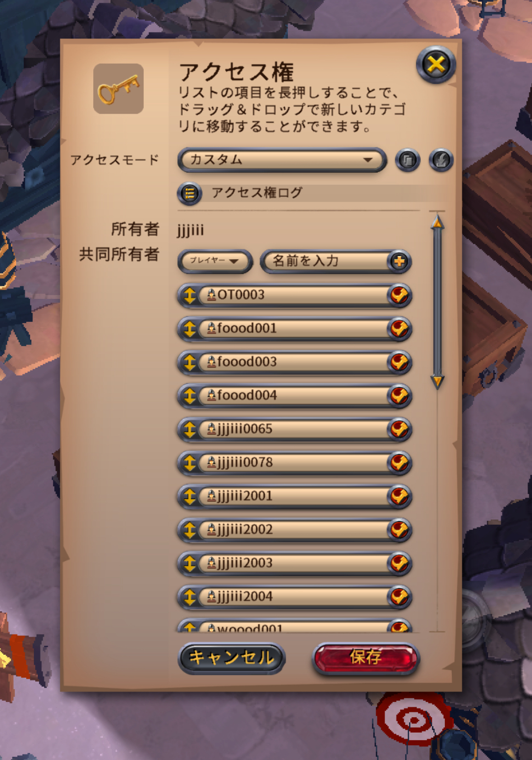Viewport: 532px width, 760px height.
Task: Remove foood003 from the list
Action: pos(399,362)
